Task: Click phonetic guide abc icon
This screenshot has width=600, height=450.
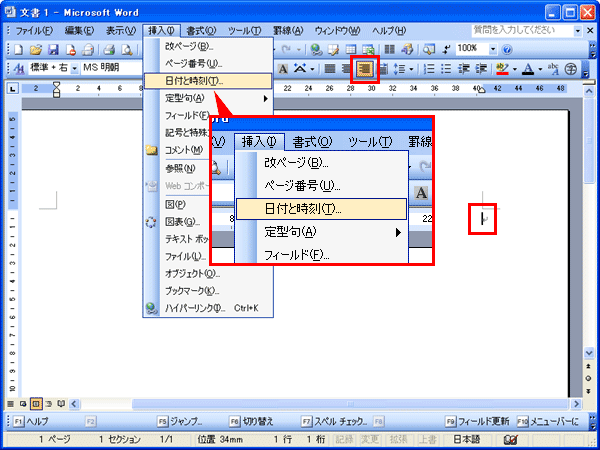Action: click(x=553, y=69)
